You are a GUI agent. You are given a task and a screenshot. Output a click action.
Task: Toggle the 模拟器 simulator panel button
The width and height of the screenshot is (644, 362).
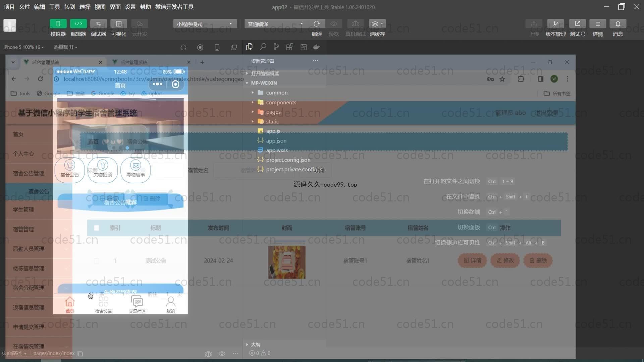coord(58,24)
